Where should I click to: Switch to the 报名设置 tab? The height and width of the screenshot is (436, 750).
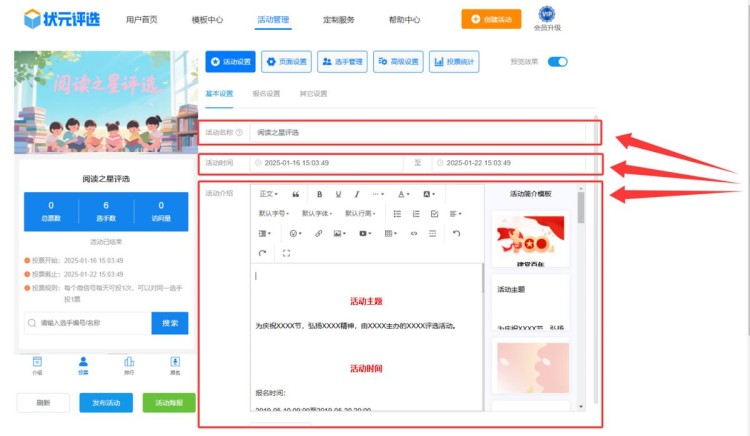point(266,93)
